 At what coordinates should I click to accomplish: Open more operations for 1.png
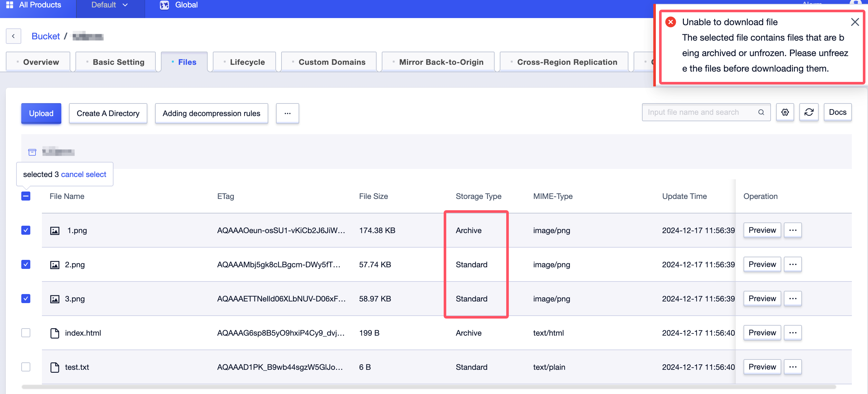tap(793, 230)
